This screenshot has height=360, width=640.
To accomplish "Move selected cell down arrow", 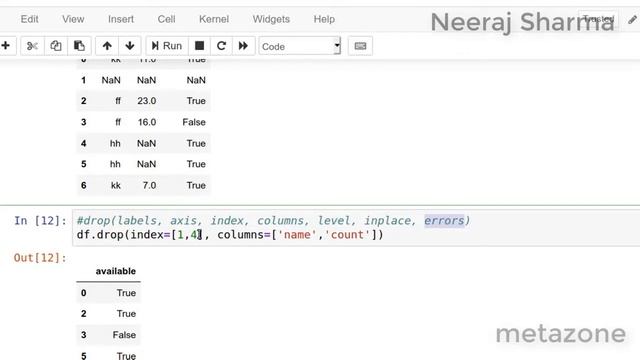I will pyautogui.click(x=130, y=46).
